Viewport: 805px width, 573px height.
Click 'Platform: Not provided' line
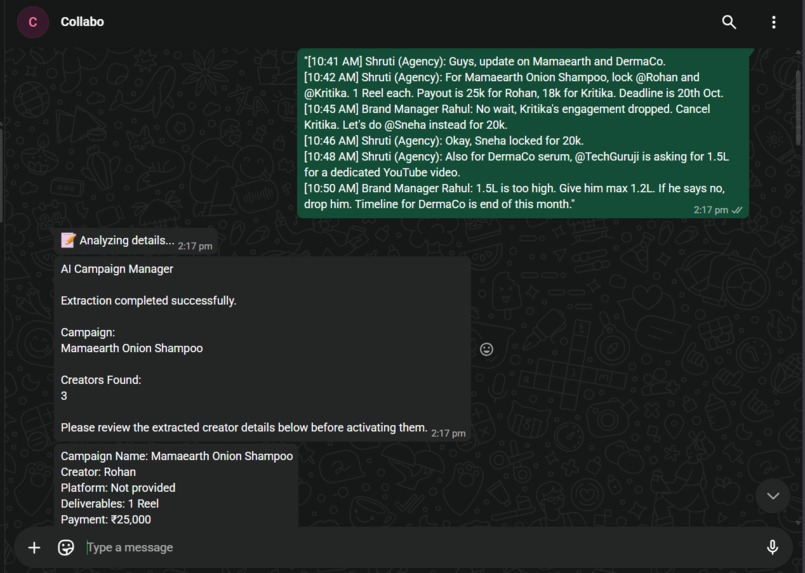118,488
